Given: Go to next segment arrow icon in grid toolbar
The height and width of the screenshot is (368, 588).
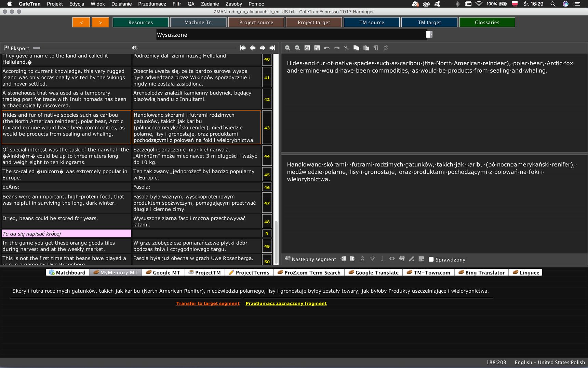Looking at the screenshot, I should point(263,48).
